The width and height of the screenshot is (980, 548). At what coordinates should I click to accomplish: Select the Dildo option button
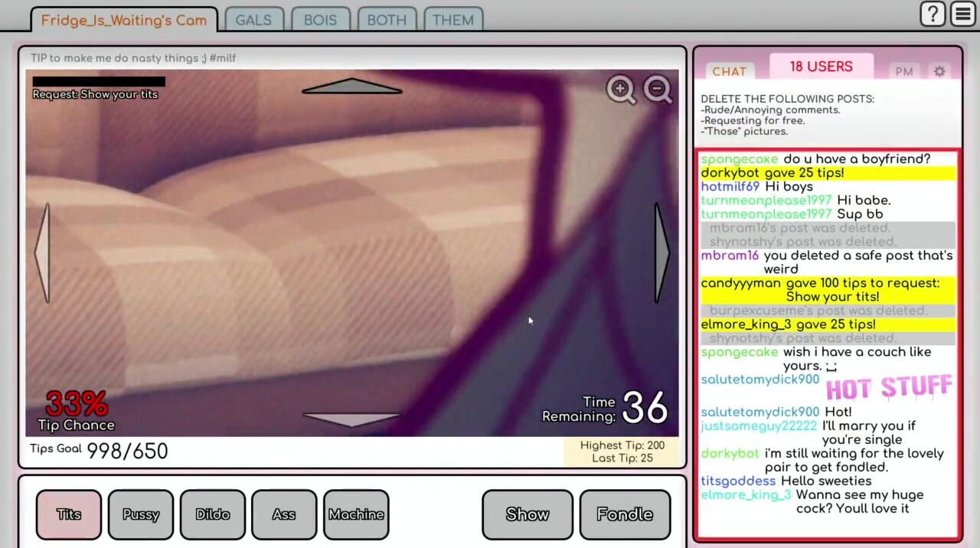point(213,514)
